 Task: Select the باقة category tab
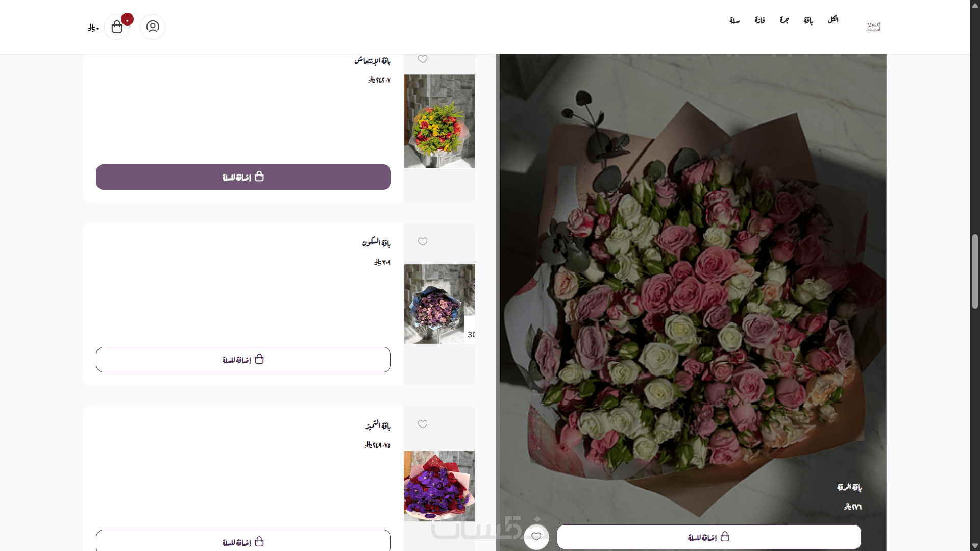click(808, 20)
